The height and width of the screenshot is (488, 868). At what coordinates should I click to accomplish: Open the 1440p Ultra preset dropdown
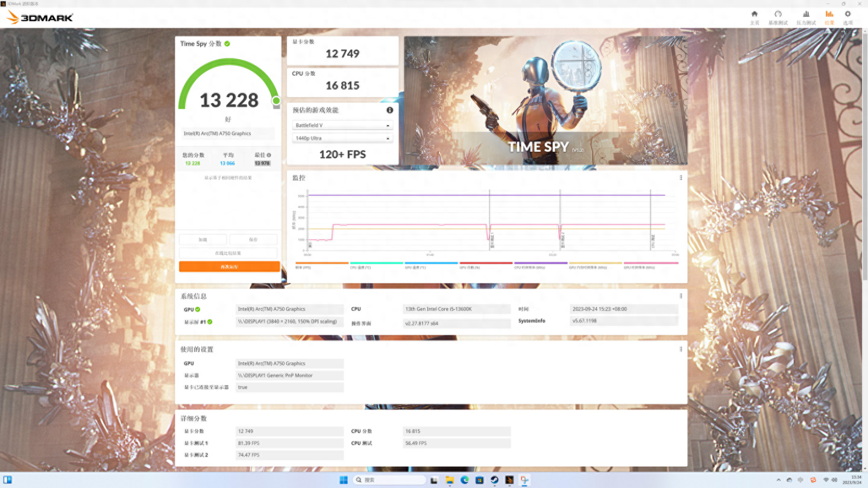click(x=342, y=139)
